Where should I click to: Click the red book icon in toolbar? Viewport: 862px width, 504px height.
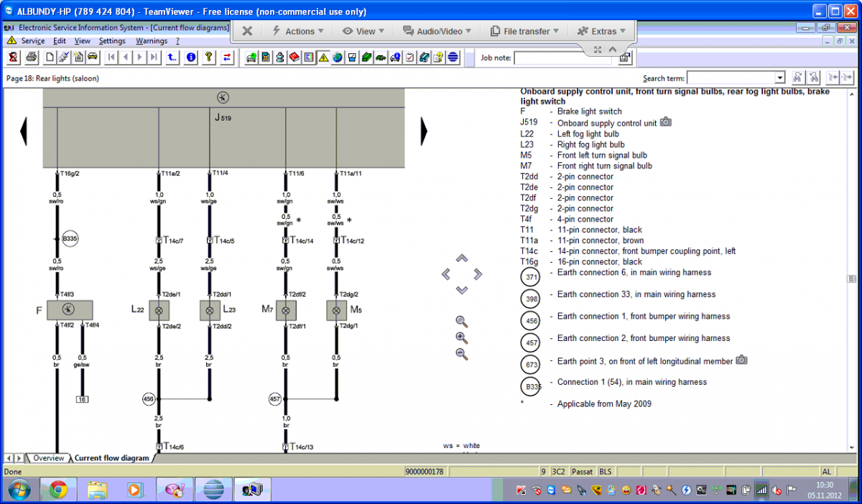click(x=295, y=57)
